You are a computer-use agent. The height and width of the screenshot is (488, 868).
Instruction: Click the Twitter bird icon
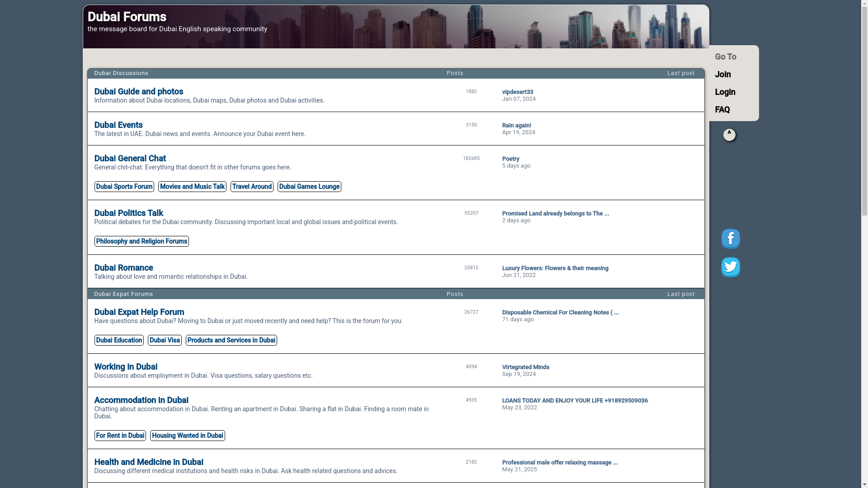point(730,267)
